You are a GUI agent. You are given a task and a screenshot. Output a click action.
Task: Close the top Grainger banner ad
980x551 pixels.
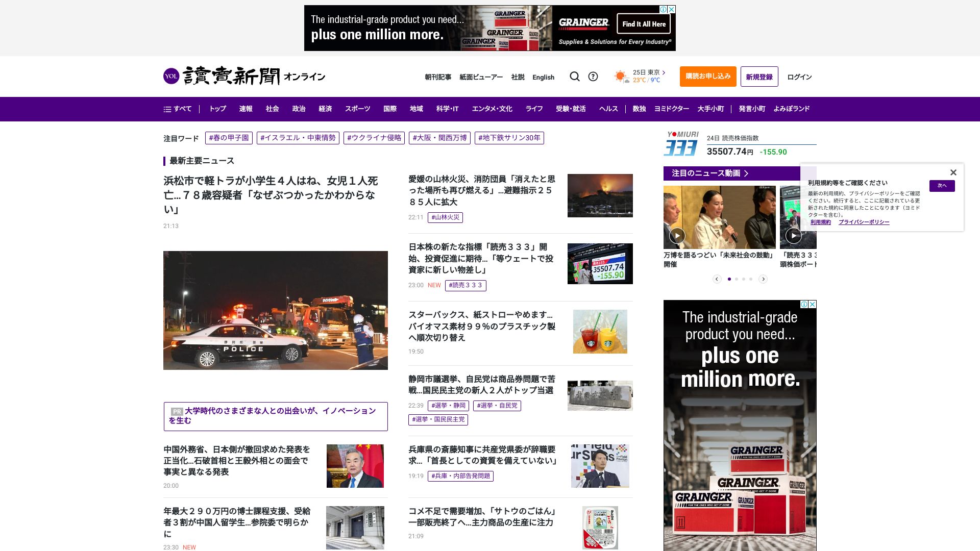coord(672,9)
